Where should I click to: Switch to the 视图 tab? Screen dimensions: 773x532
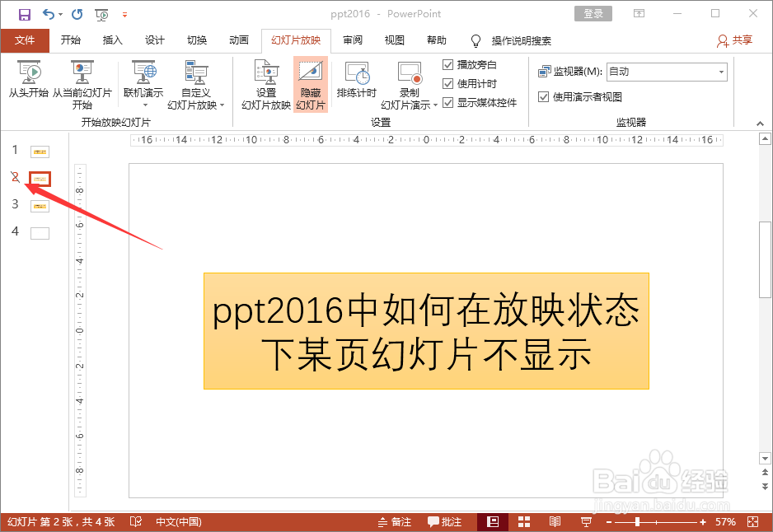tap(395, 40)
